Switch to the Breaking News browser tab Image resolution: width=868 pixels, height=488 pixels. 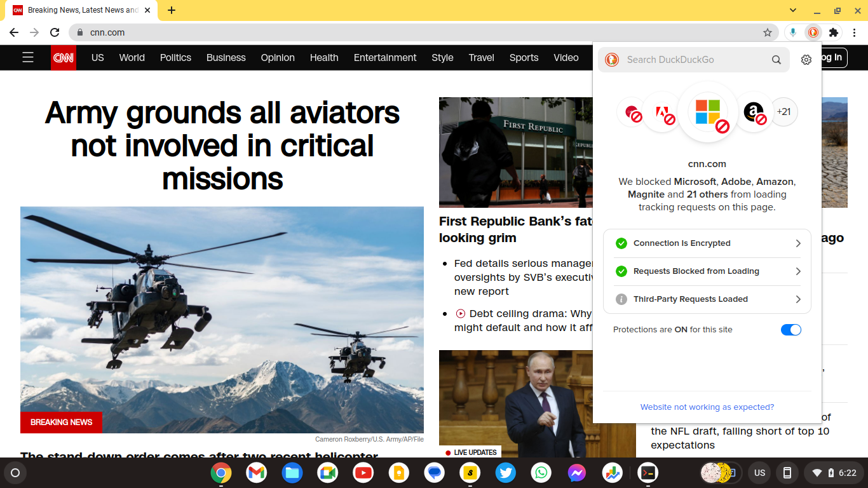83,10
